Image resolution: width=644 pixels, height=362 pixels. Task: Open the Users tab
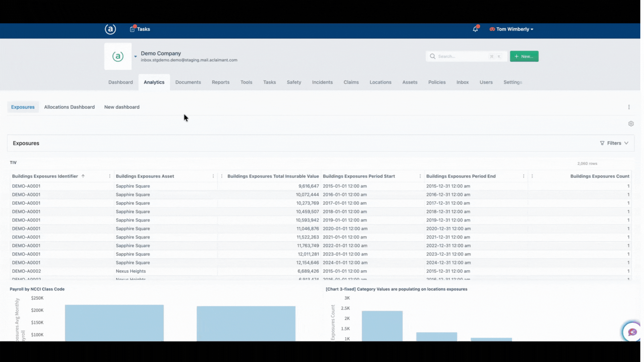486,82
